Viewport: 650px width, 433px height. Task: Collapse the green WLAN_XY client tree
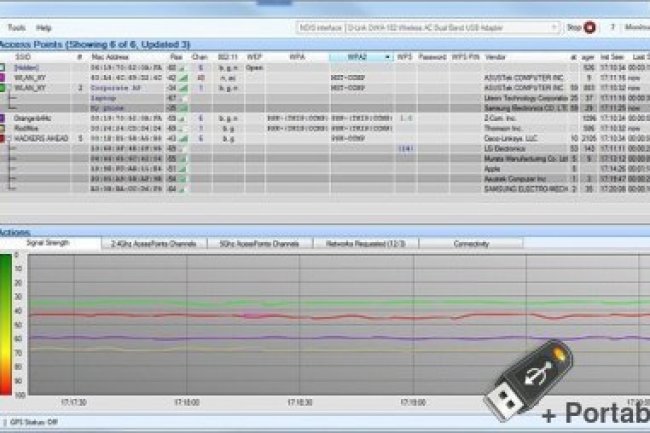(9, 88)
